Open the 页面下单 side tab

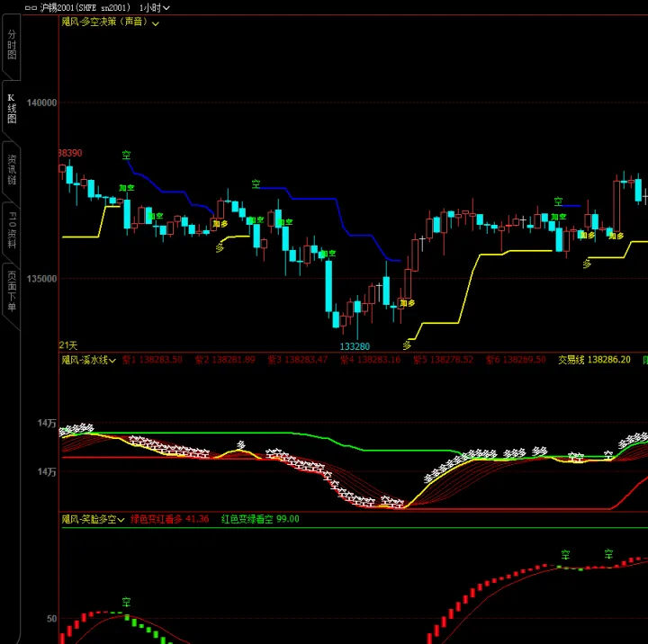click(12, 291)
